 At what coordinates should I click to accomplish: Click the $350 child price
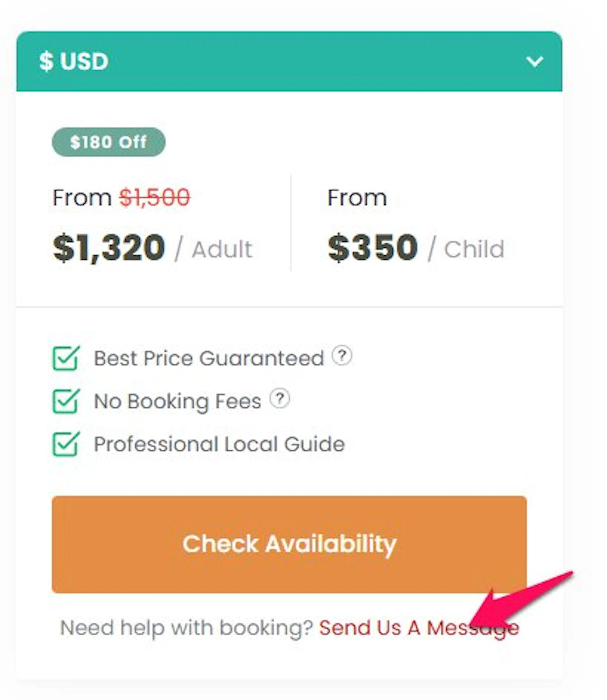373,248
